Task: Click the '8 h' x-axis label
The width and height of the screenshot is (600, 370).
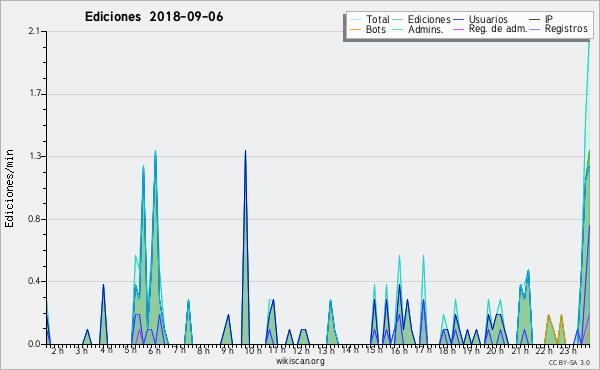Action: 203,351
